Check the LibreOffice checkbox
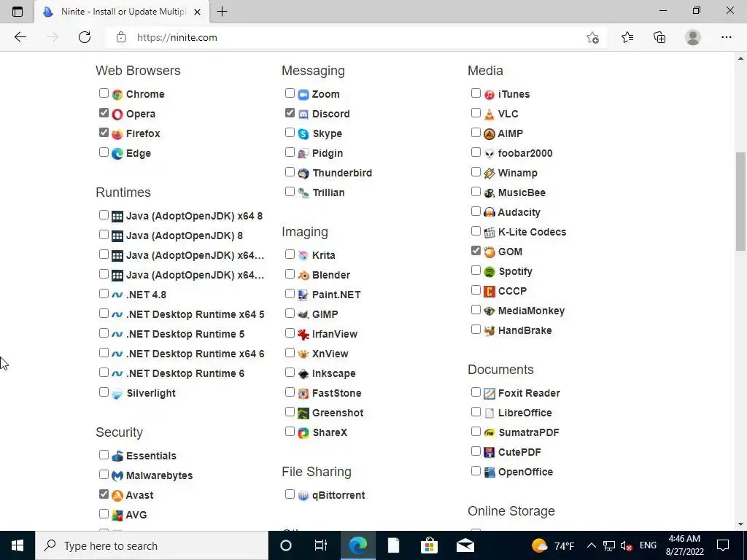 click(476, 411)
